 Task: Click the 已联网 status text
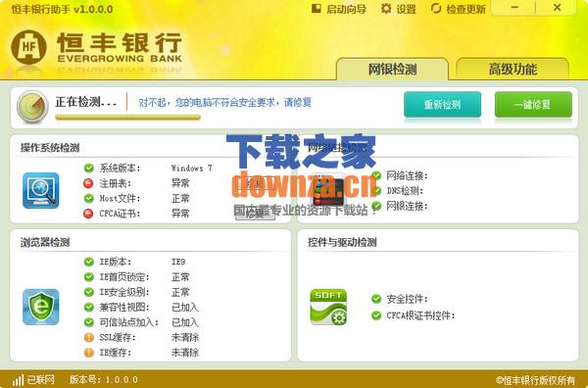tap(41, 380)
